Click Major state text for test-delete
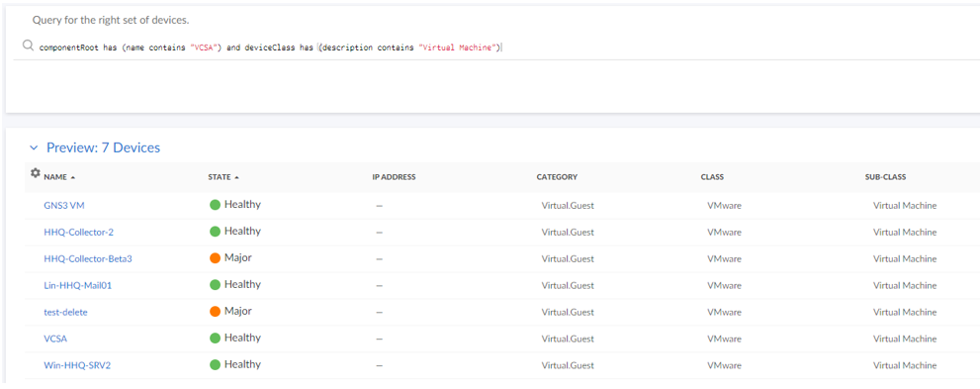 pyautogui.click(x=238, y=311)
